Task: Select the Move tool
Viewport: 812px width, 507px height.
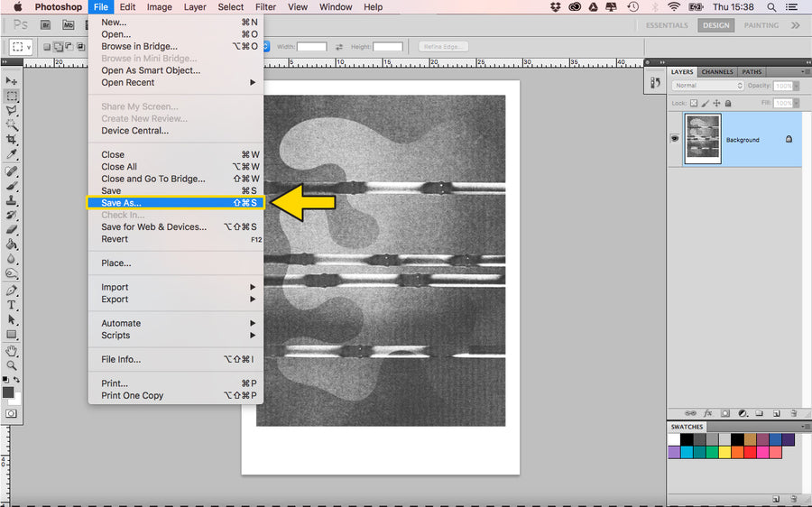Action: 12,81
